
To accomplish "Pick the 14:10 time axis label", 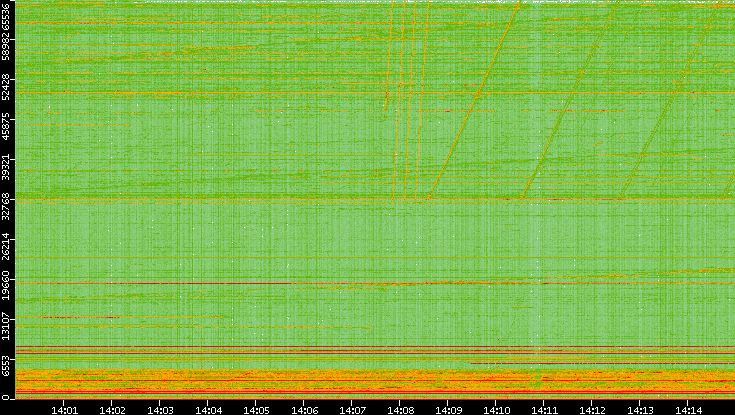I will (x=496, y=410).
